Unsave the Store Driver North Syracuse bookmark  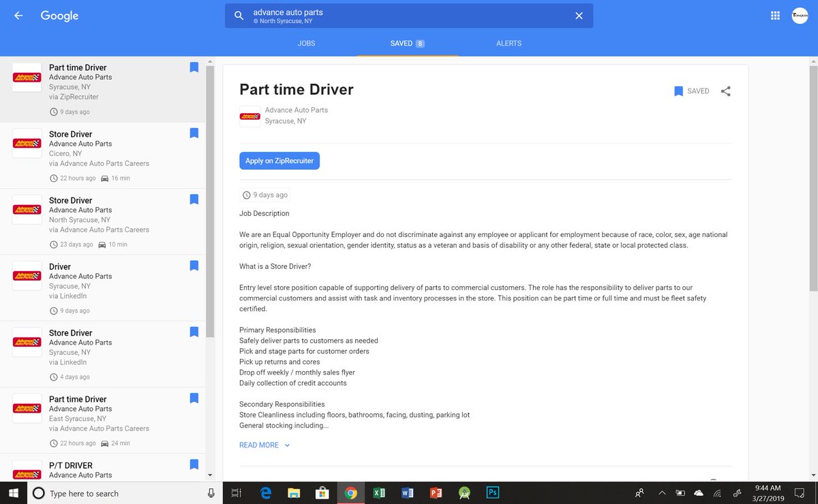tap(194, 200)
